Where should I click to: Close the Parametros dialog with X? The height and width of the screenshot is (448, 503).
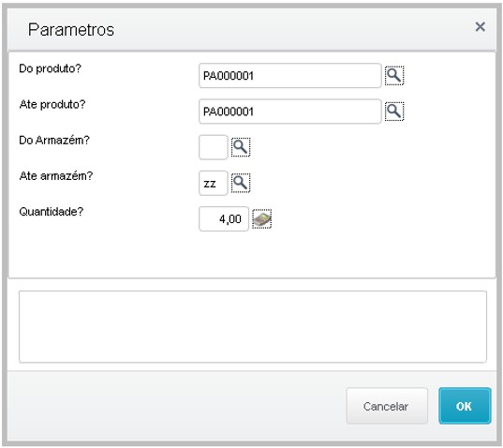coord(480,26)
